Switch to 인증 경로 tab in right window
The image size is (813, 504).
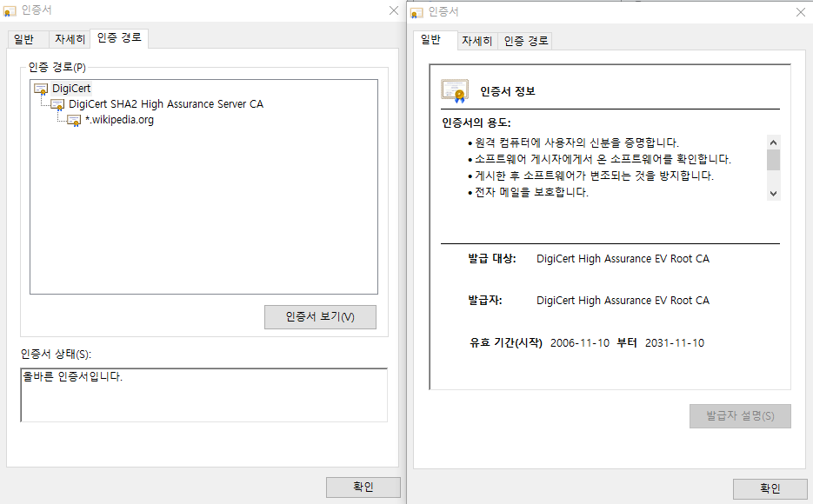[x=526, y=41]
